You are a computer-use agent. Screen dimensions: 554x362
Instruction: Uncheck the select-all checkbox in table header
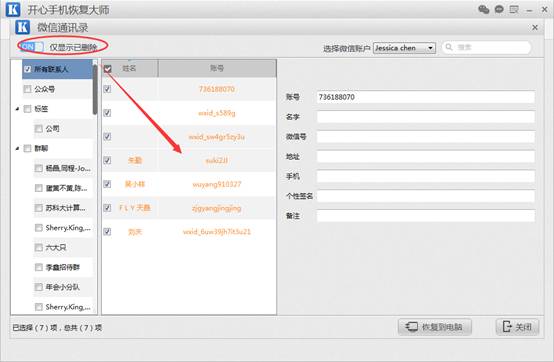pyautogui.click(x=107, y=69)
